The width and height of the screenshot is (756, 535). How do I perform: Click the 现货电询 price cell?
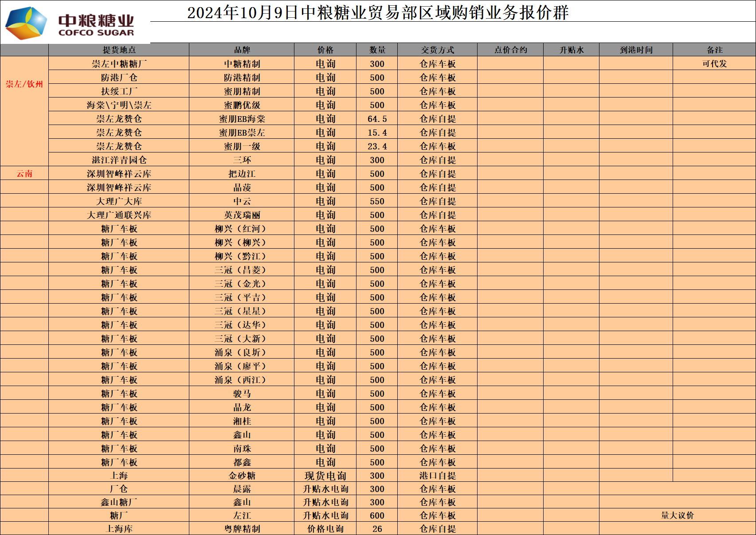click(325, 476)
